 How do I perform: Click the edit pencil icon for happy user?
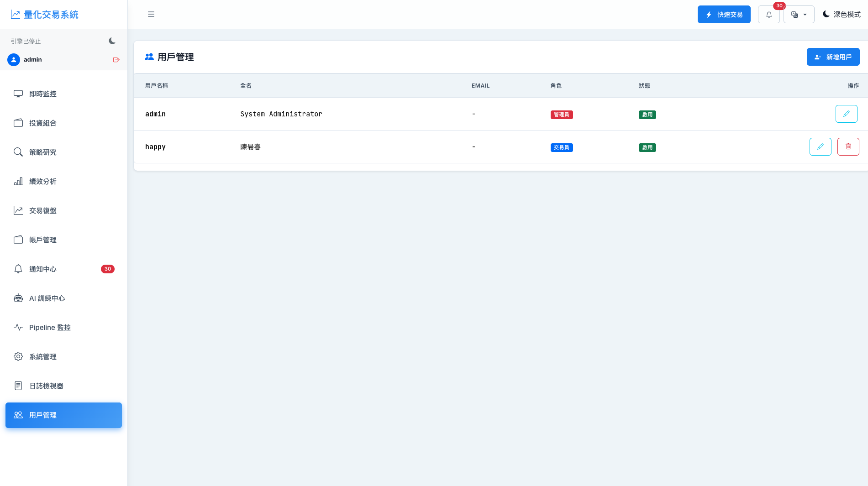click(820, 146)
